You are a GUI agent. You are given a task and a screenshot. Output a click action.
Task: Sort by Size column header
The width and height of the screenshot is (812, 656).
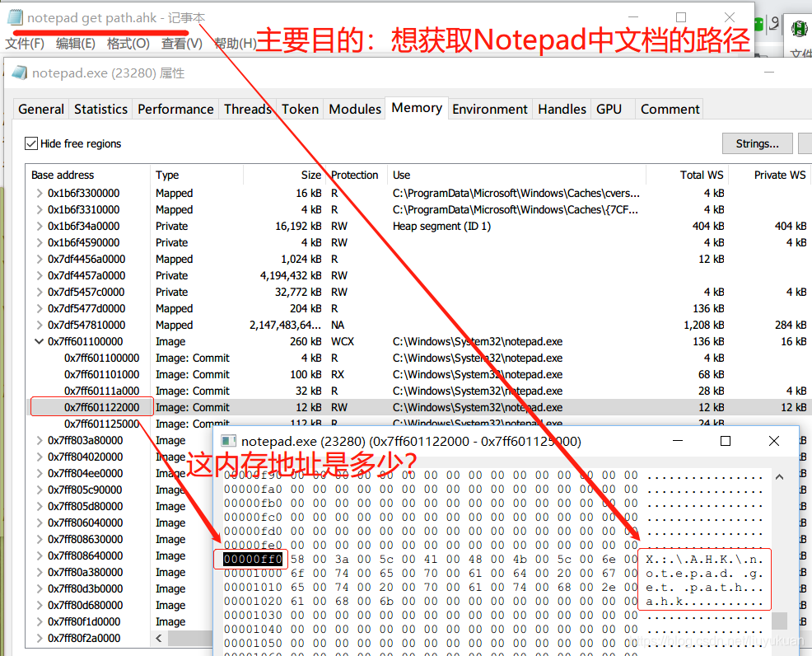285,176
